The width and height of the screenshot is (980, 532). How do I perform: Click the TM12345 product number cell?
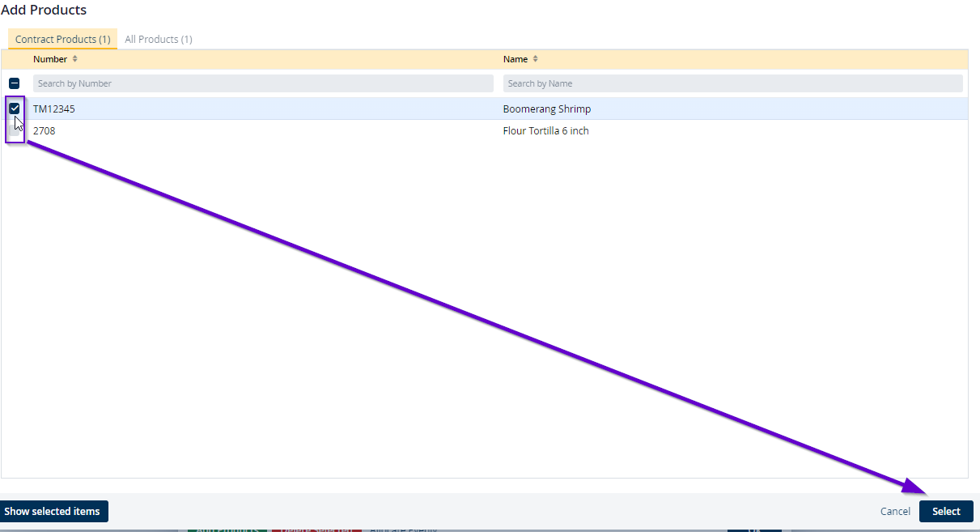[x=54, y=109]
